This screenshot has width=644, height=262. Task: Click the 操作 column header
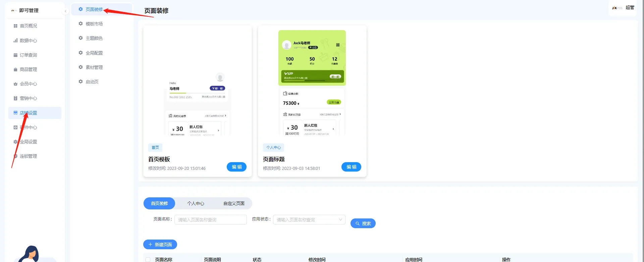tap(506, 260)
